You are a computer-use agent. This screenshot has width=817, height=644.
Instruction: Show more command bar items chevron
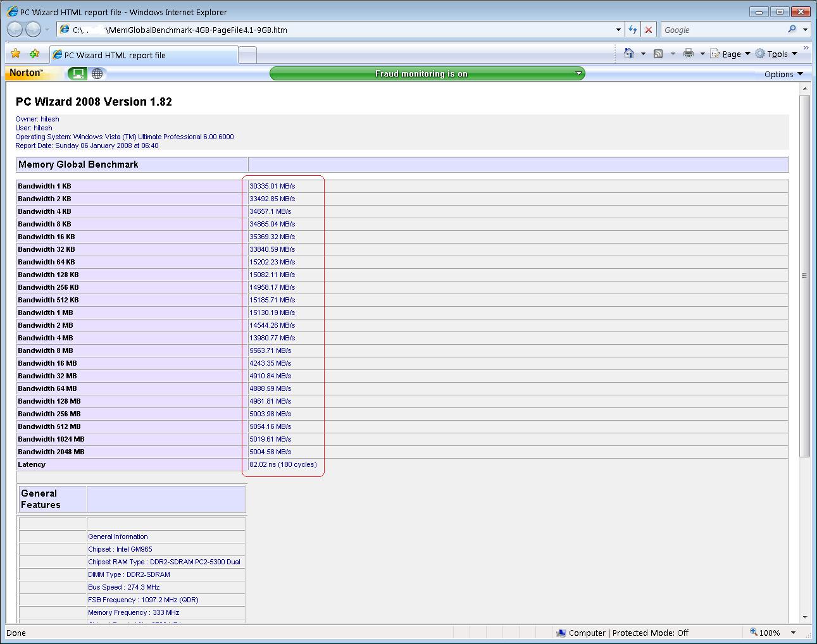pos(806,48)
